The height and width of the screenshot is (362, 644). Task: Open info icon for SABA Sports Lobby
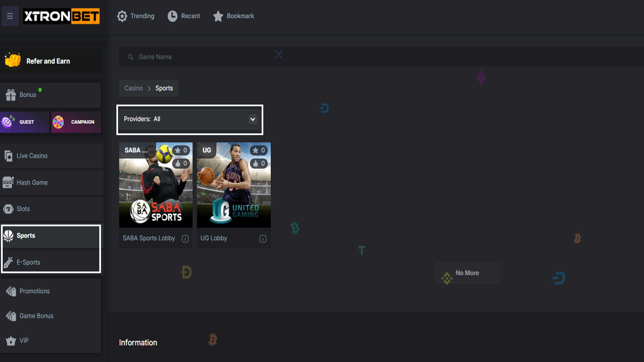click(185, 239)
